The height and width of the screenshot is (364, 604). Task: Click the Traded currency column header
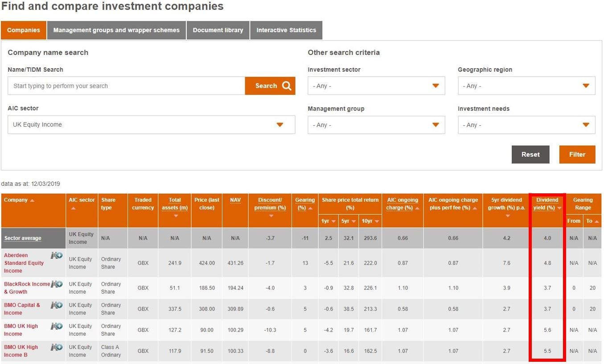pos(143,204)
